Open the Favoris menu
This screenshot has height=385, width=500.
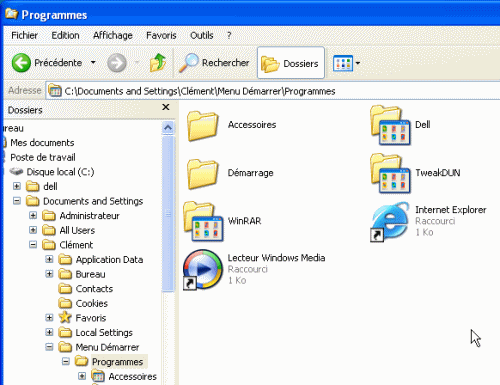(x=161, y=35)
